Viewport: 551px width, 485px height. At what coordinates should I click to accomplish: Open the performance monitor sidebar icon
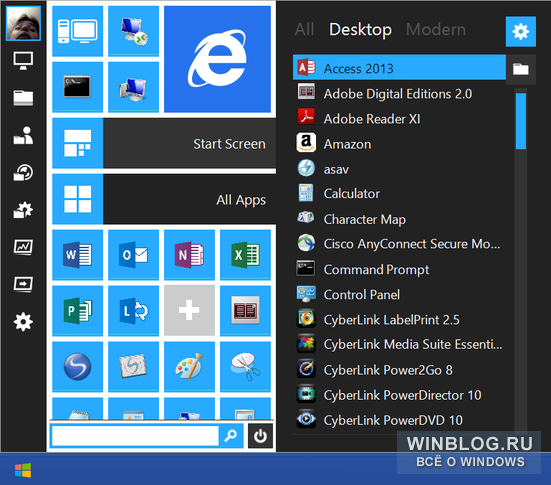[23, 247]
